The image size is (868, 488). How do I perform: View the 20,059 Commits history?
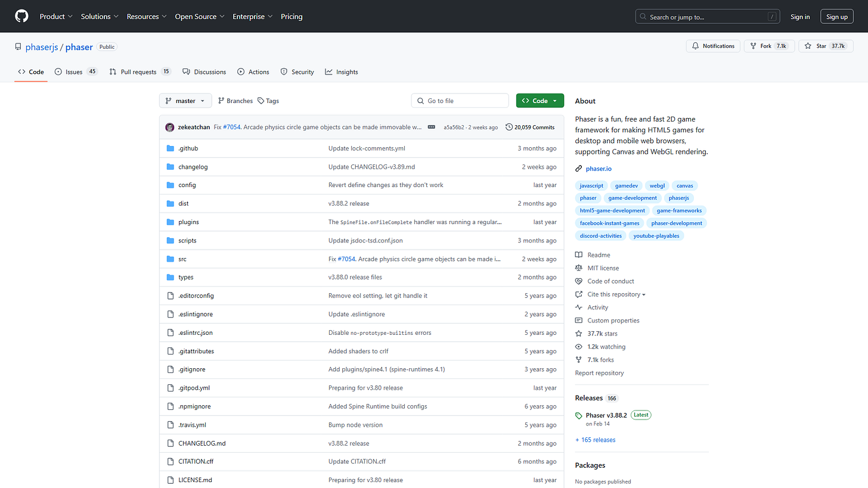point(530,127)
